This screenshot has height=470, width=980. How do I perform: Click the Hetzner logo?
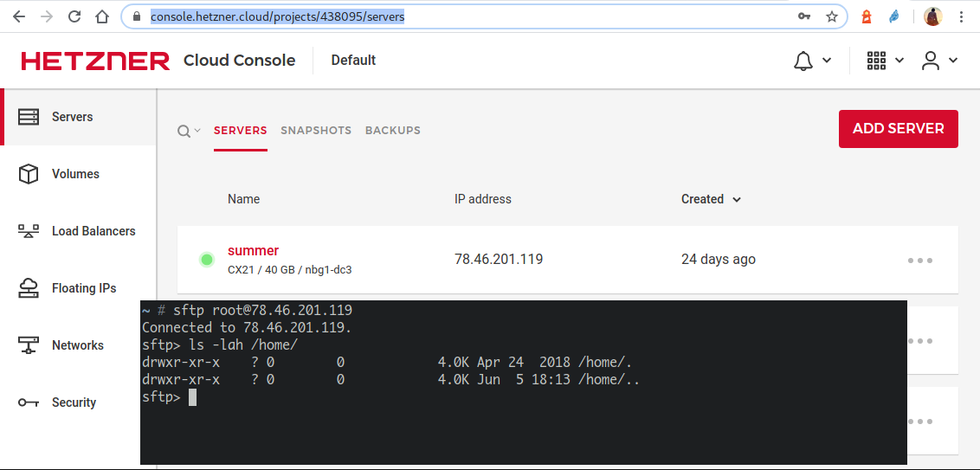click(95, 61)
